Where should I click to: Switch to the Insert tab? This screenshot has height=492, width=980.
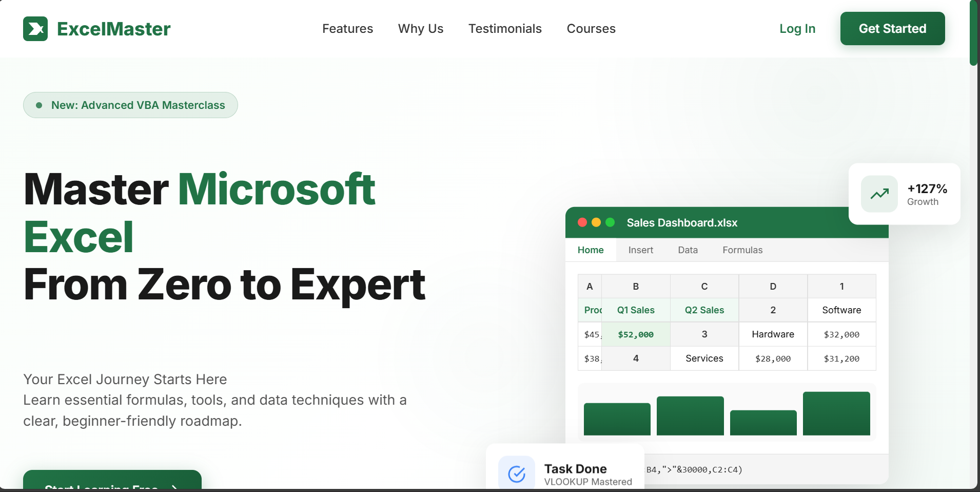tap(640, 250)
